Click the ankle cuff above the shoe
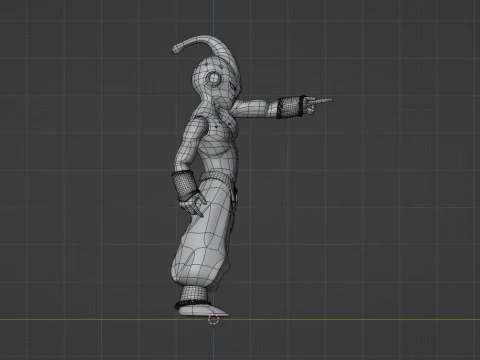Viewport: 480px width, 360px height. point(195,295)
